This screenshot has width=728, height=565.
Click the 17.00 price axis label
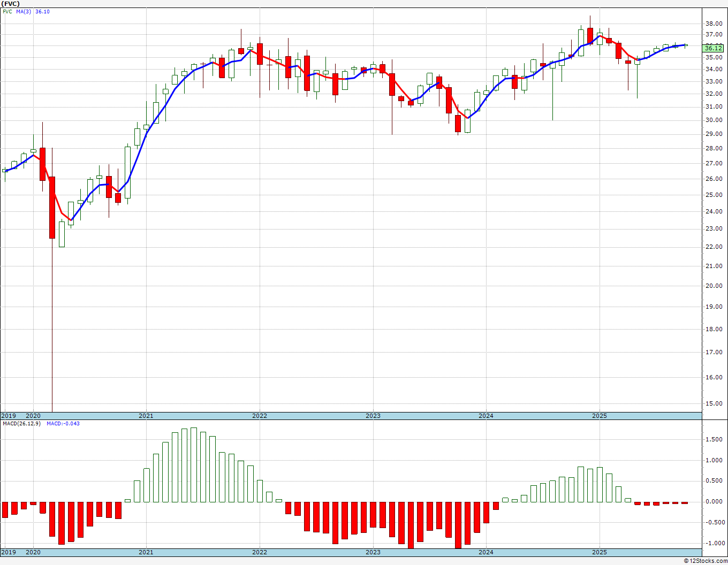tap(714, 352)
